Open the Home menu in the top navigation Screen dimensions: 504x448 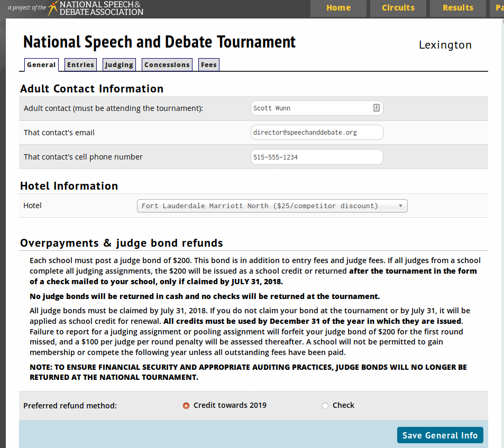click(338, 8)
